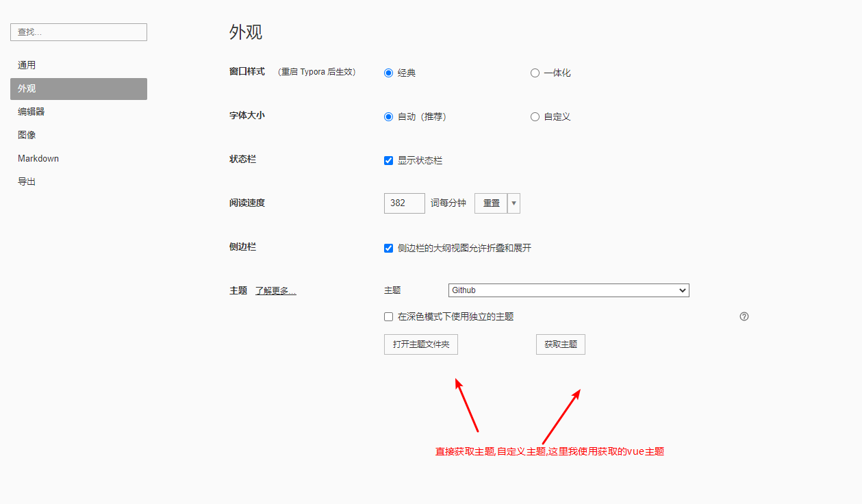Disable sidebar outline fold and expand
This screenshot has width=862, height=504.
point(389,248)
